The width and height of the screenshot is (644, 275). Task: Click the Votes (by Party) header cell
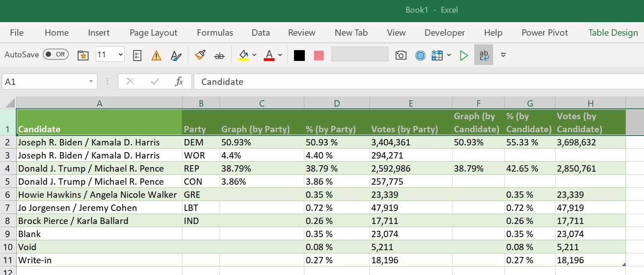tap(411, 122)
